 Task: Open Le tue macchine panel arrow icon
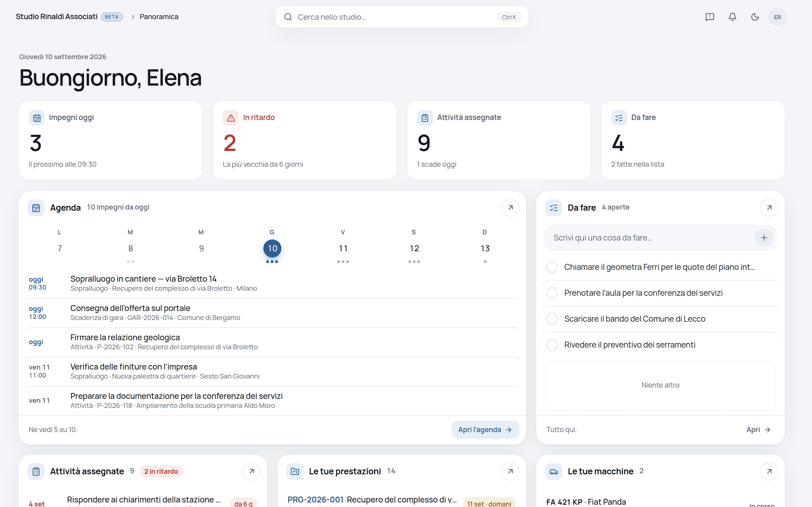[769, 472]
